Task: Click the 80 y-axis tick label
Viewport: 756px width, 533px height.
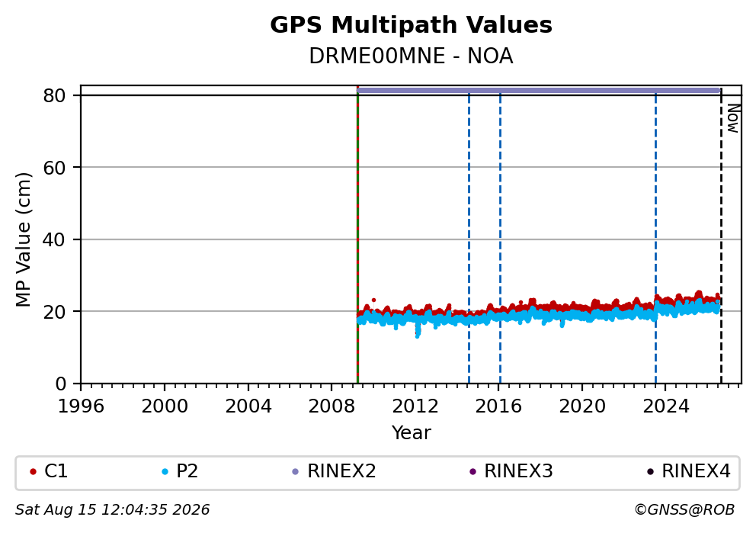Action: pyautogui.click(x=54, y=96)
